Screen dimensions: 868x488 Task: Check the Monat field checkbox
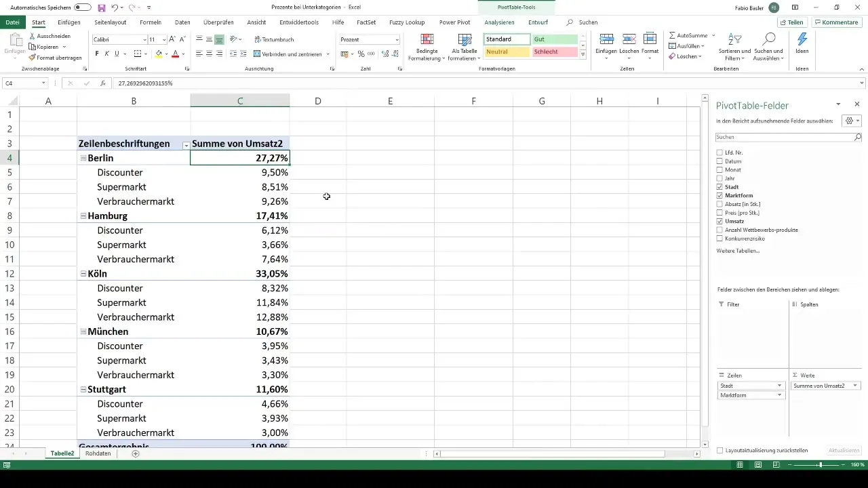point(719,169)
